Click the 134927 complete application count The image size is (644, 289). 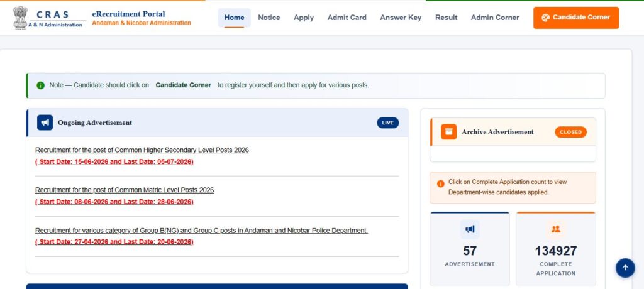click(x=556, y=251)
